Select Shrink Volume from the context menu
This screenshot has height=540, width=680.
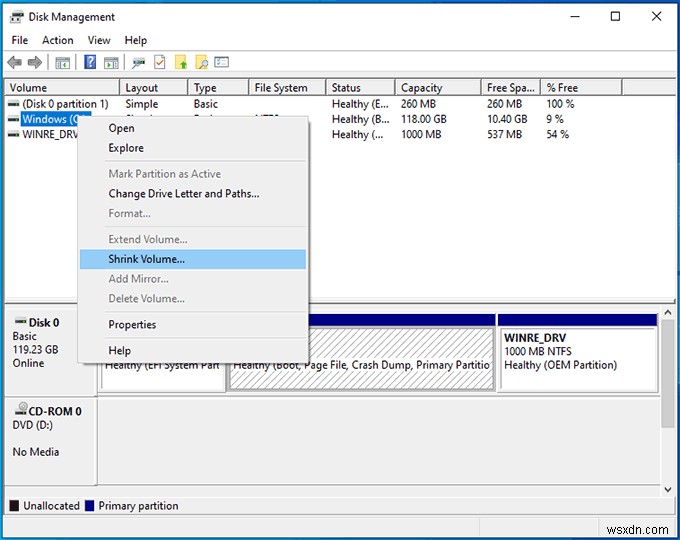pos(146,259)
